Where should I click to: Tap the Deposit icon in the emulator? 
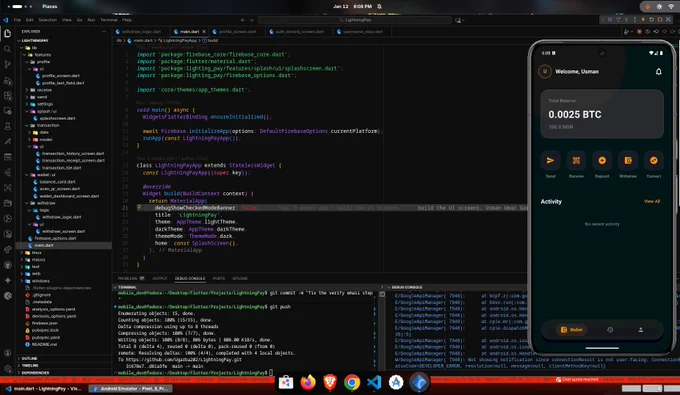[602, 160]
